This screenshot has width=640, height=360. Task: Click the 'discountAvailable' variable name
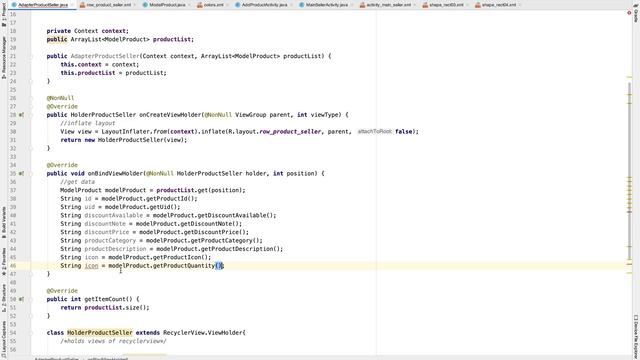coord(114,216)
